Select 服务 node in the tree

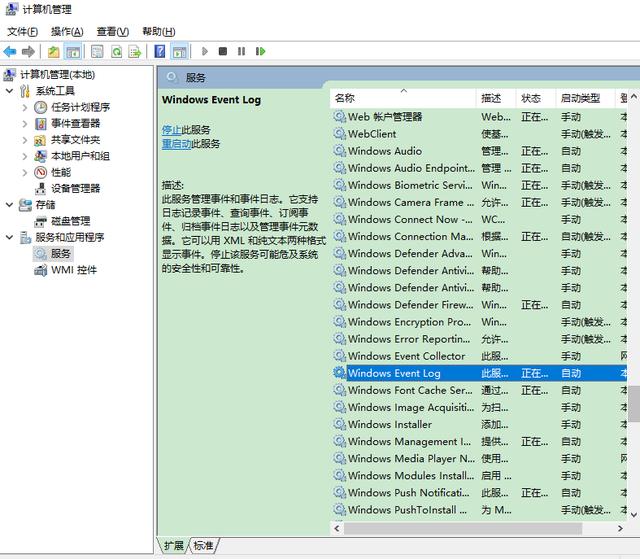tap(61, 254)
